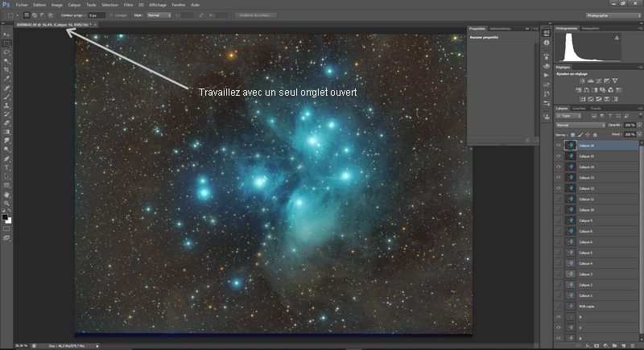The image size is (644, 350).
Task: Select the Type (T) tool
Action: (x=6, y=167)
